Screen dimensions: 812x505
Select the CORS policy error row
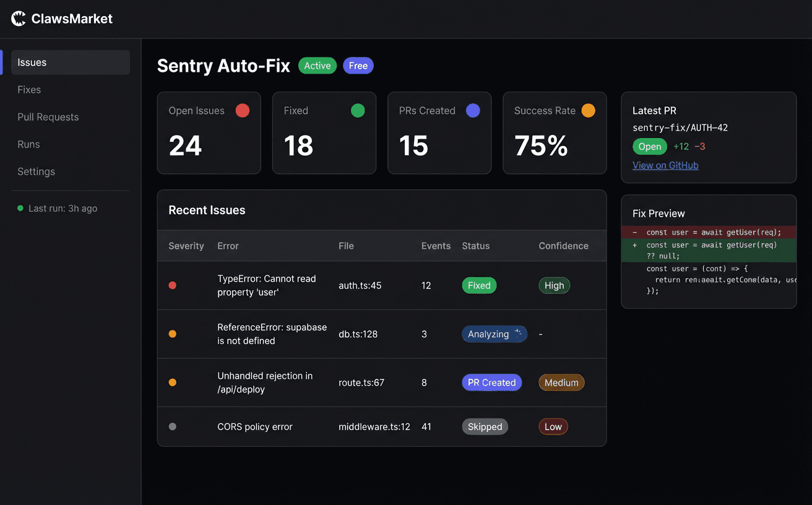pyautogui.click(x=382, y=426)
